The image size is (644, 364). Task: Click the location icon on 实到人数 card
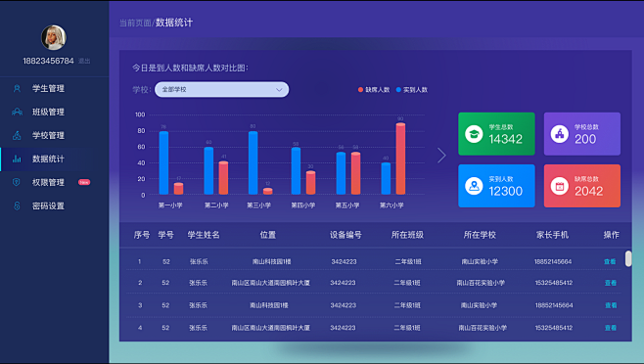pos(474,186)
